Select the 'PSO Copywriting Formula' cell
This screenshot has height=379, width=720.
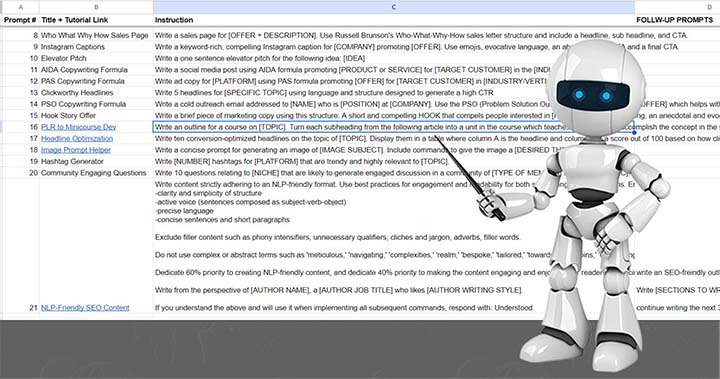tap(96, 104)
